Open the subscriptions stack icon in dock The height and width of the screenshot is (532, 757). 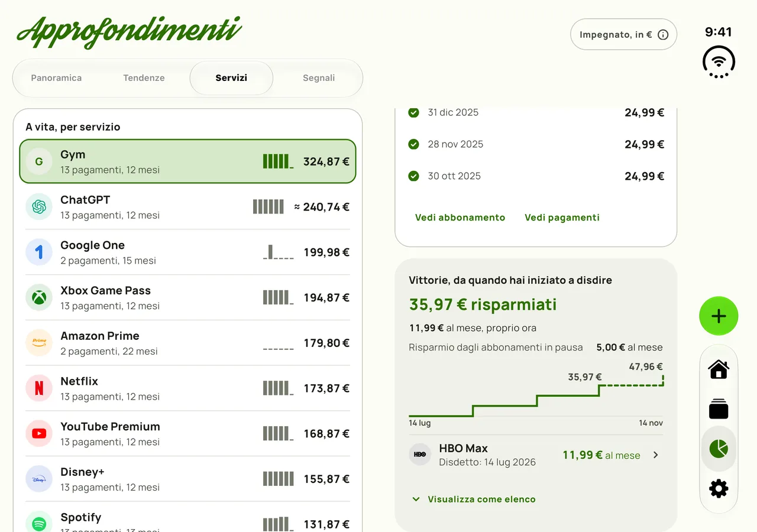click(x=719, y=409)
